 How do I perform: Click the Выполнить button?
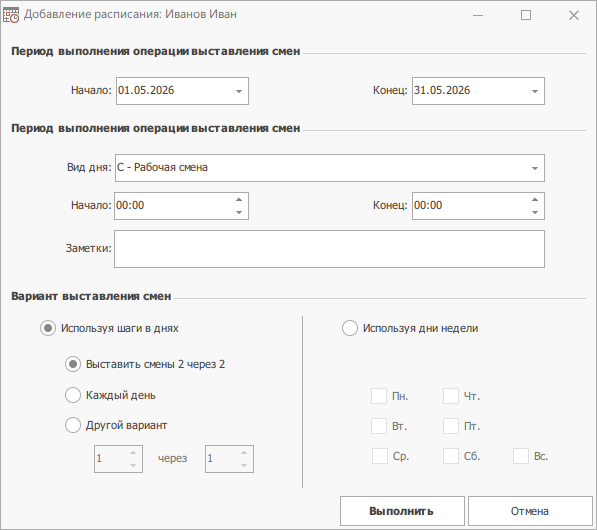pos(402,511)
